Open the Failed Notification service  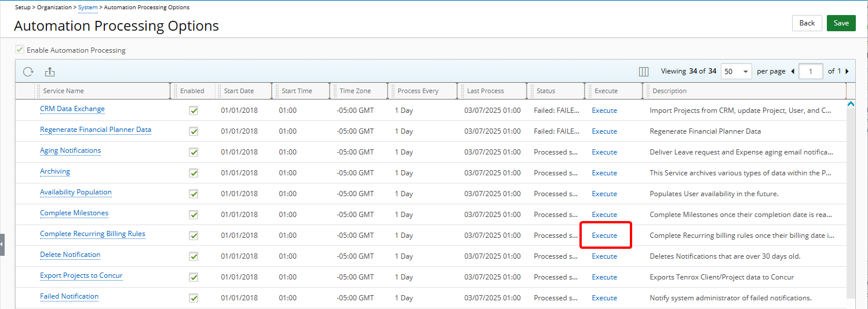(x=69, y=296)
